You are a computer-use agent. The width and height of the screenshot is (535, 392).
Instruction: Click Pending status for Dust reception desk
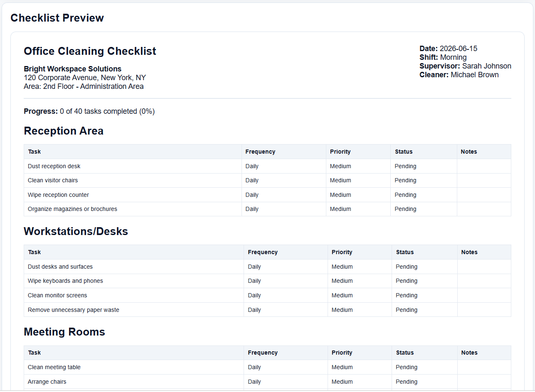pos(406,166)
